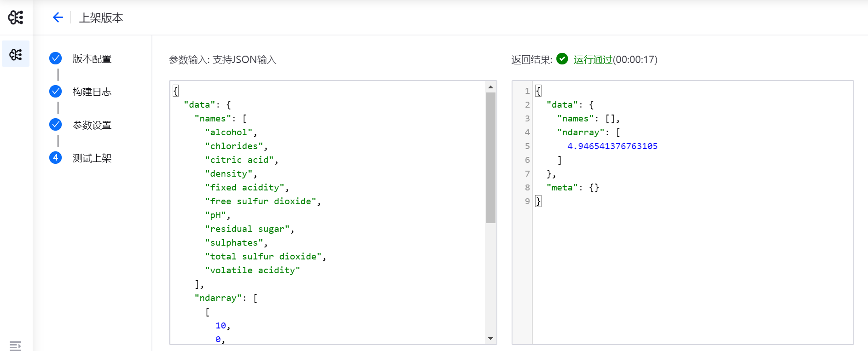This screenshot has height=351, width=868.
Task: Click scroll-up arrow of input editor
Action: tap(490, 87)
